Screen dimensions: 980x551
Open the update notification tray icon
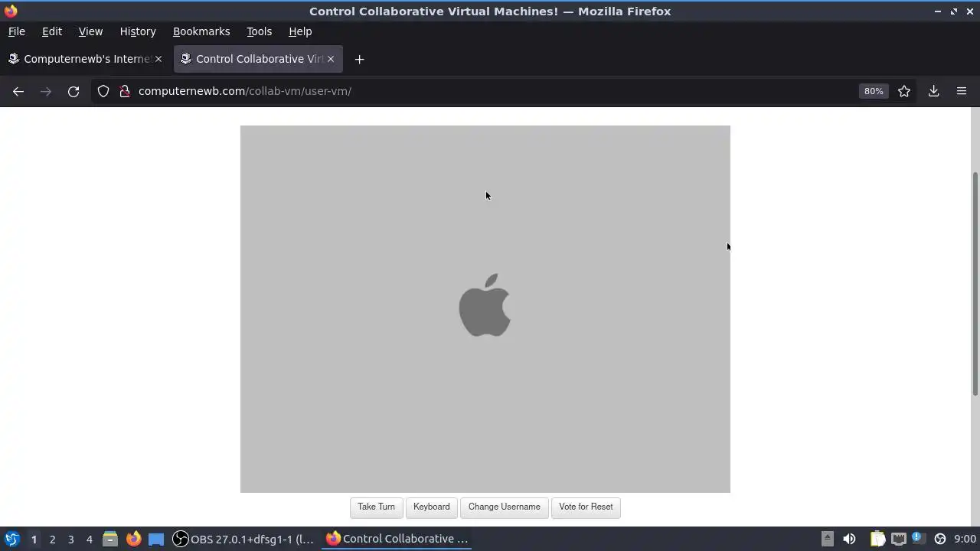(917, 538)
